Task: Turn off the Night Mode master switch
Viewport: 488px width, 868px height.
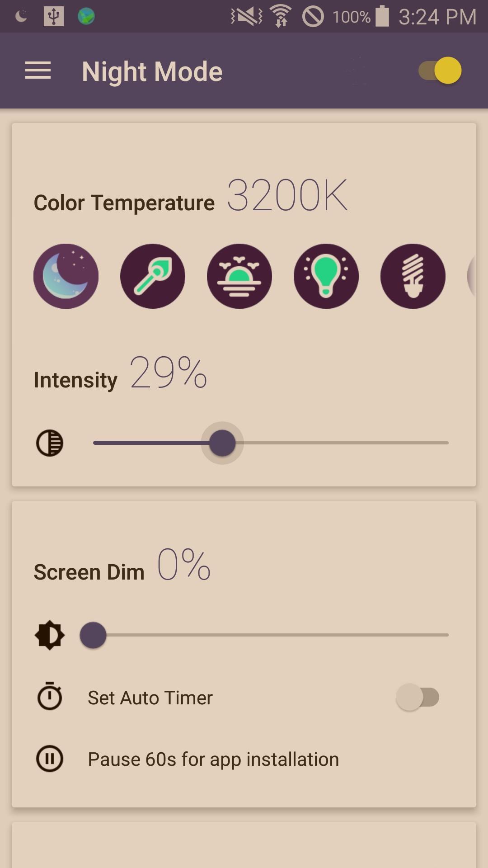Action: (440, 71)
